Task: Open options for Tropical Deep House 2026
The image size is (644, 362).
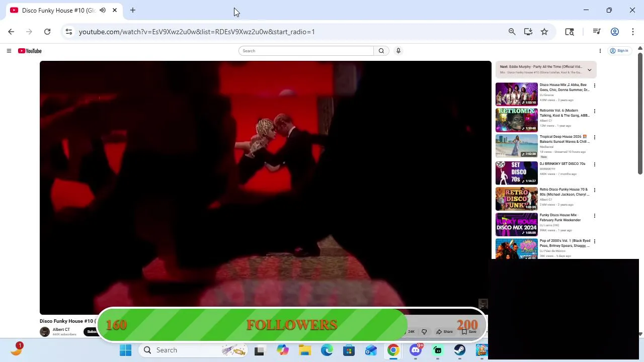Action: 594,137
